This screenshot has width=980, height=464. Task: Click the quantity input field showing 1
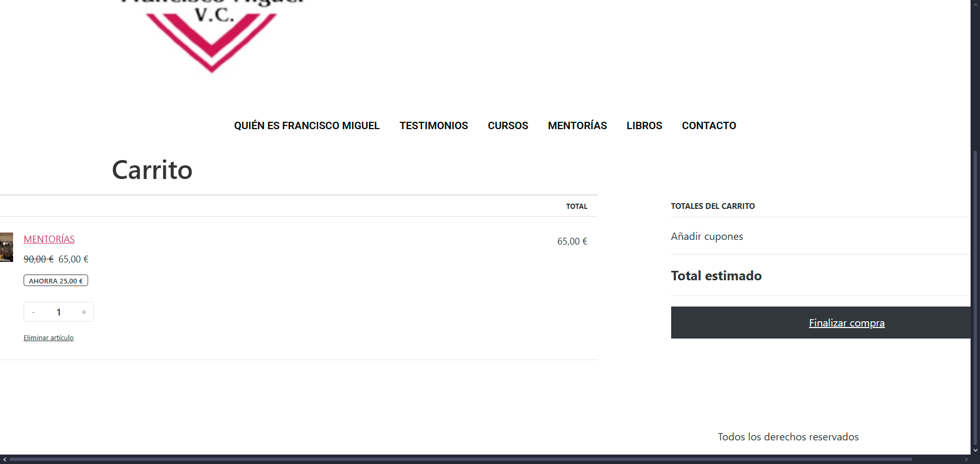(x=59, y=312)
